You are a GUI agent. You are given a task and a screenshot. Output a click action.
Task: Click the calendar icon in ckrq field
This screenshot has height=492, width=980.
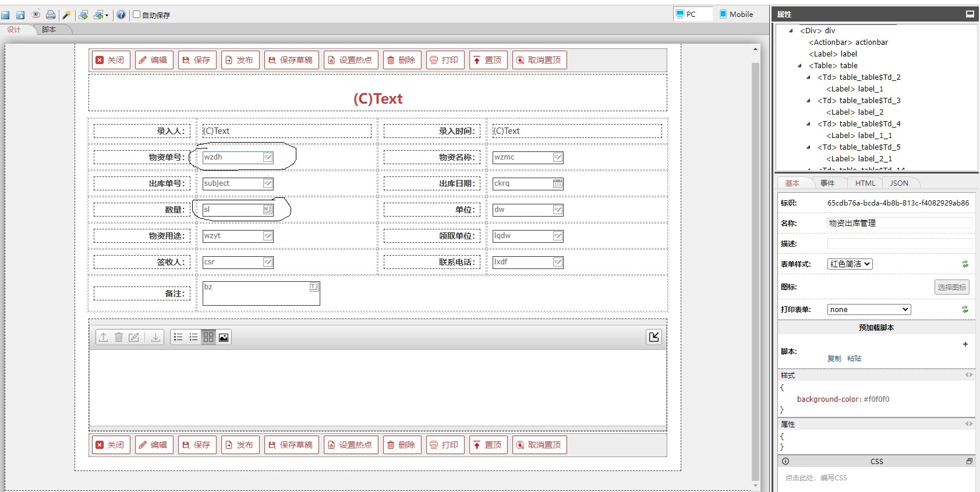557,183
